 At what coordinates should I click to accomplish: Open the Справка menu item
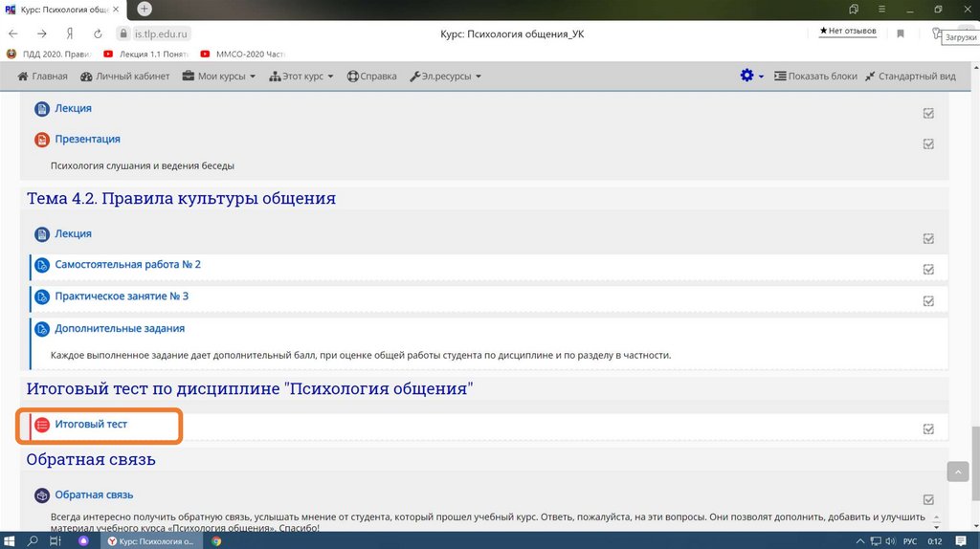371,77
